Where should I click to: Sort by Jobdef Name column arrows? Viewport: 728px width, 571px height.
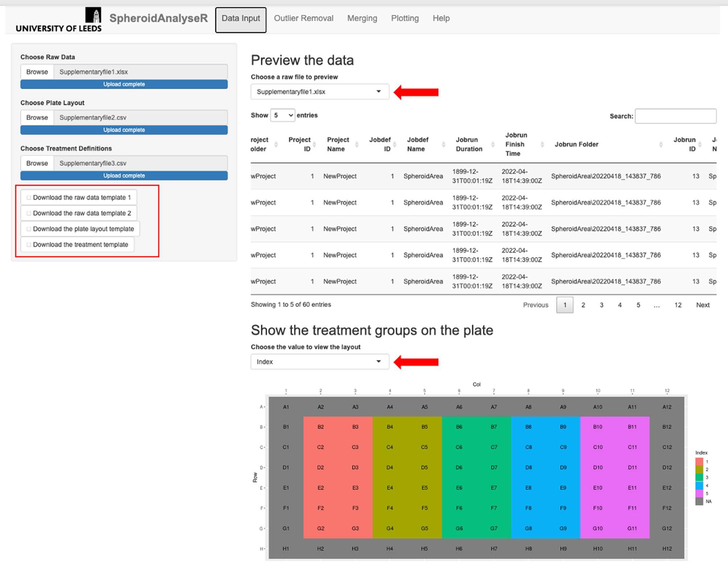(443, 145)
